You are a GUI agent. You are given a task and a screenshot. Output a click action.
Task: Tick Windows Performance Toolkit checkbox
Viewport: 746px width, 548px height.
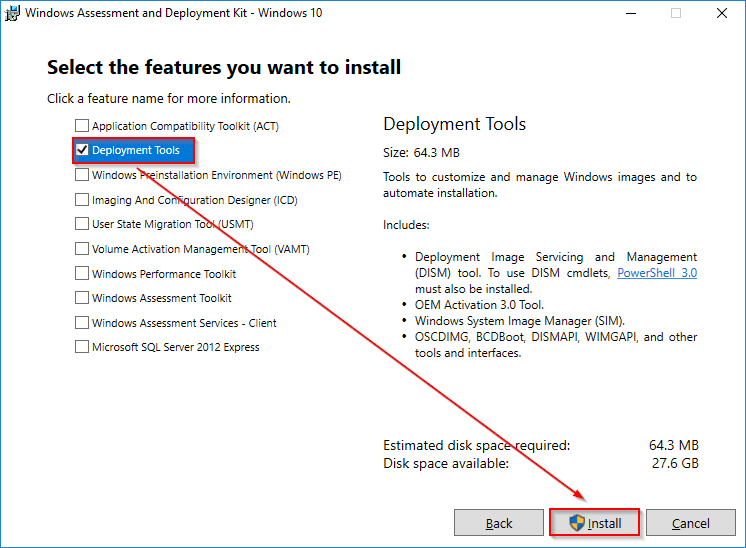click(x=82, y=273)
